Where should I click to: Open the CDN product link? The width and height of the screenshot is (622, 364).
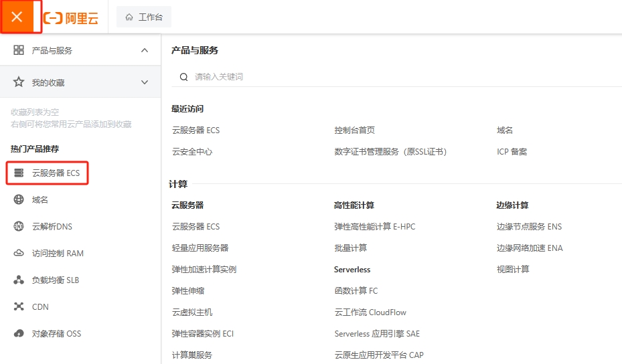pyautogui.click(x=40, y=307)
